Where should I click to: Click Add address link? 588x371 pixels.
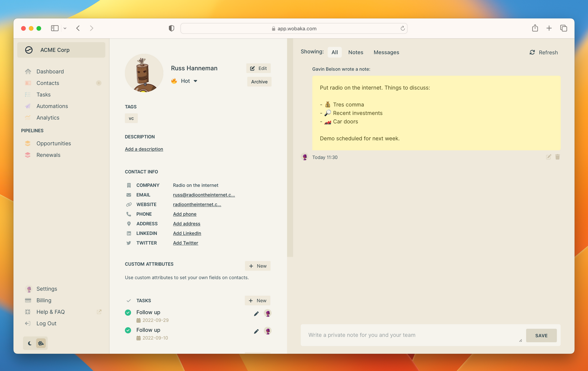(186, 224)
